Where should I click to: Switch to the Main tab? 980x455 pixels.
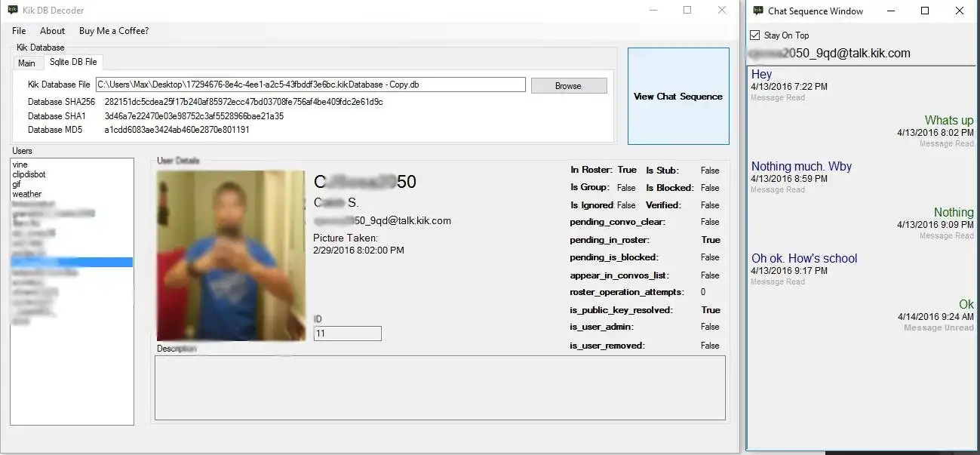26,63
